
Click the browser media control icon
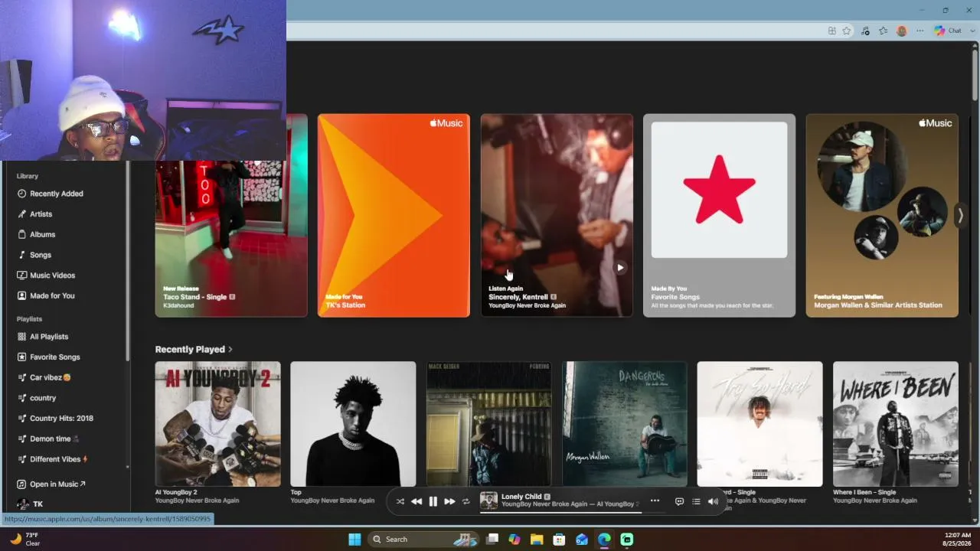865,31
